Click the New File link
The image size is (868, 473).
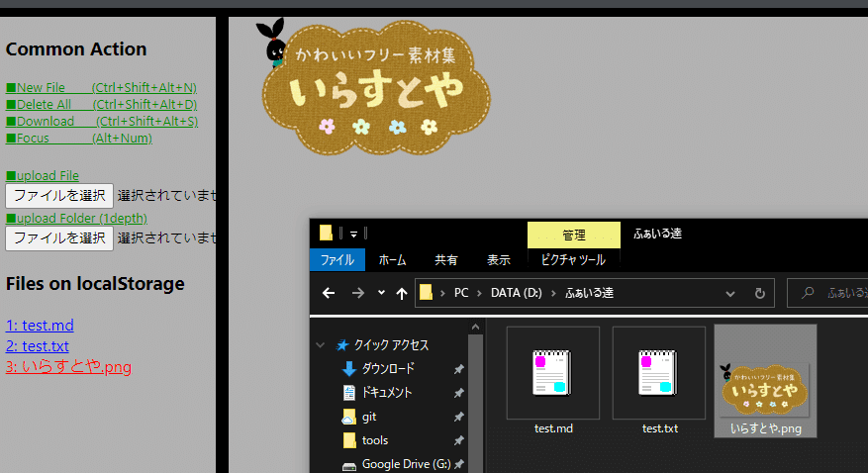point(101,87)
